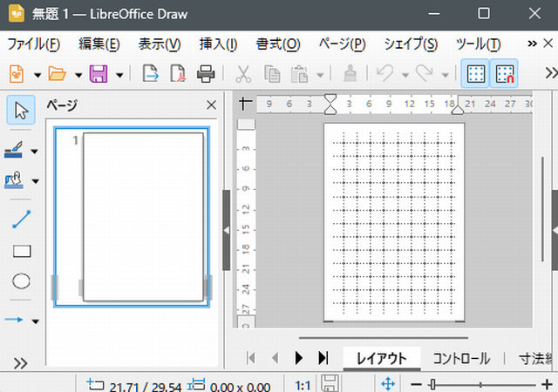
Task: Go to the next layer tab arrow
Action: click(298, 358)
